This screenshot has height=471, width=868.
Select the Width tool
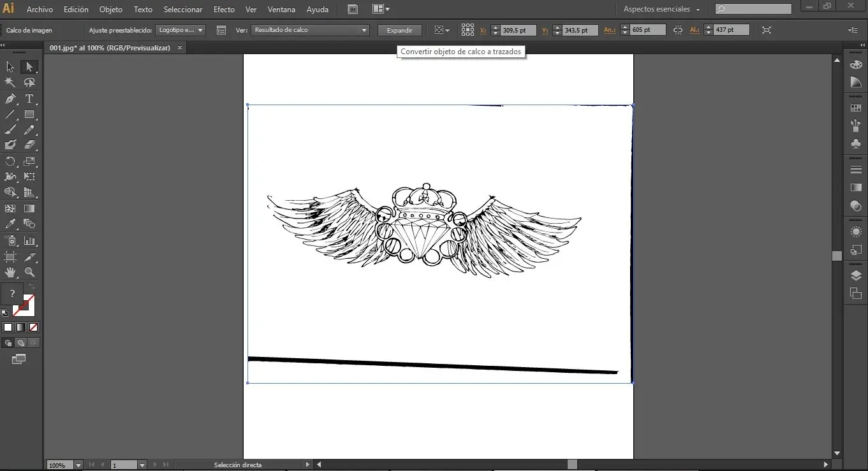(x=10, y=177)
